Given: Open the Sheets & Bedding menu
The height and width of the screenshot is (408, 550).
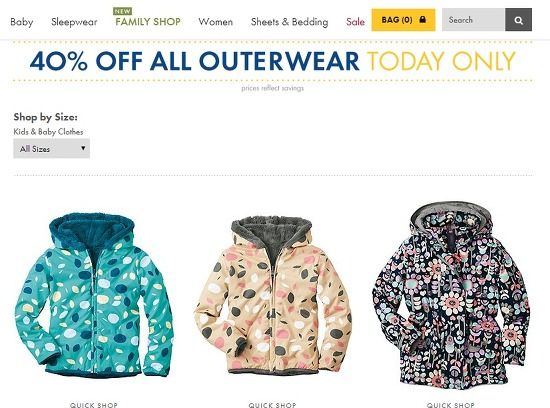Looking at the screenshot, I should click(x=290, y=22).
